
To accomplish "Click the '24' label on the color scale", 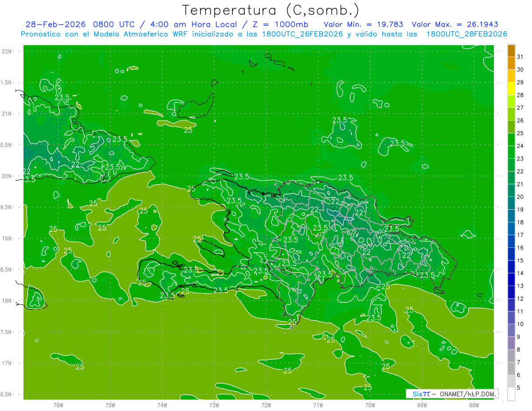I will (x=520, y=146).
